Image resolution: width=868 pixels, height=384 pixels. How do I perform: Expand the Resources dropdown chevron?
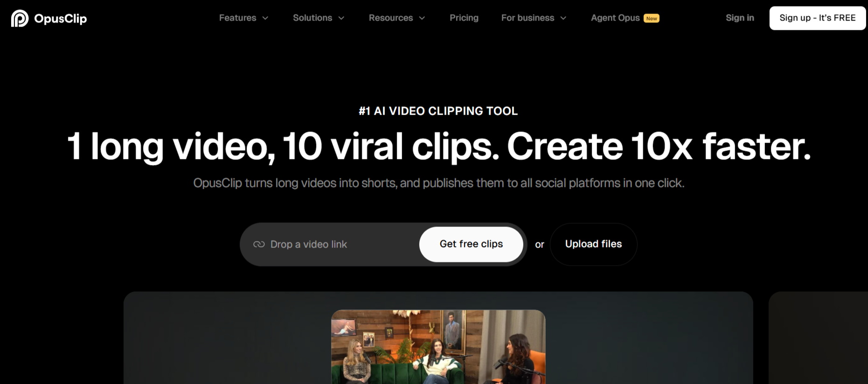tap(422, 18)
